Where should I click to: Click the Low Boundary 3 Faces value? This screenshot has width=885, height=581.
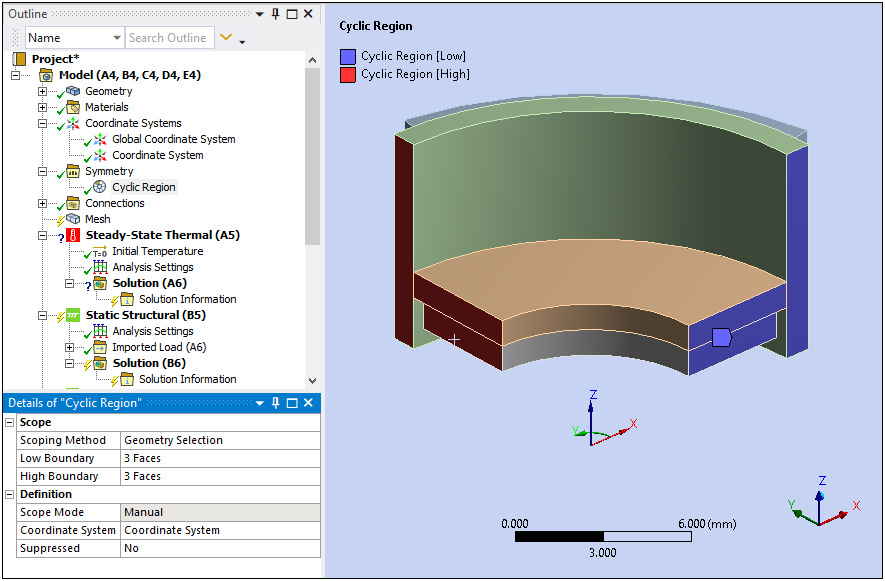[x=220, y=458]
